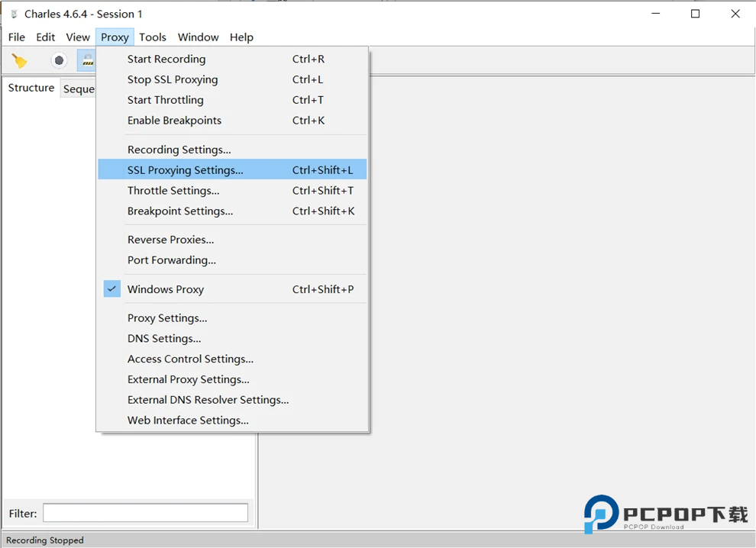Select Stop SSL Proxying menu entry

(x=173, y=79)
